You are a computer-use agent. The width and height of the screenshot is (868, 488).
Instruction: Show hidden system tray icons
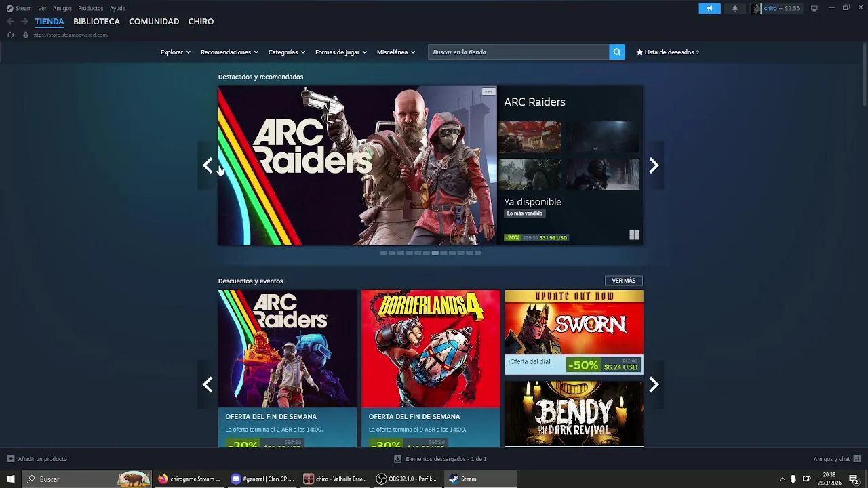(x=782, y=479)
